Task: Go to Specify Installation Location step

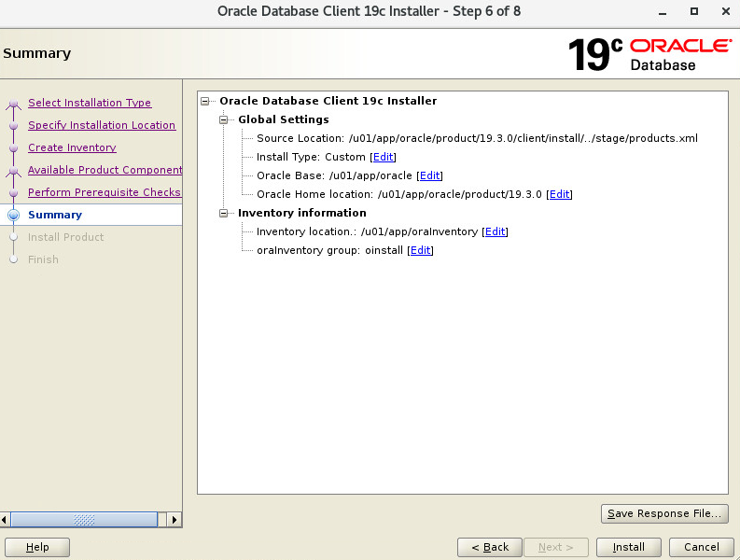Action: tap(102, 125)
